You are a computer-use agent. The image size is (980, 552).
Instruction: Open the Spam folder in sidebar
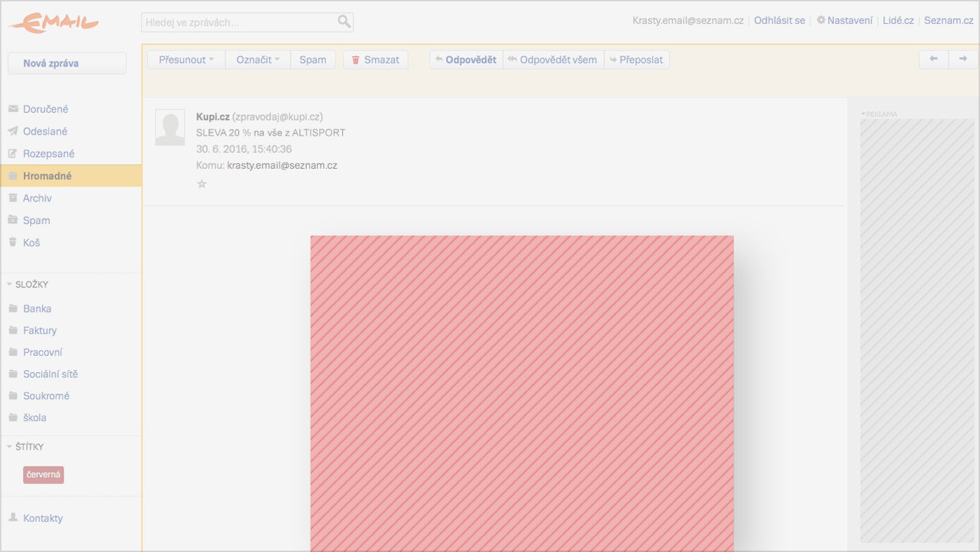point(36,220)
